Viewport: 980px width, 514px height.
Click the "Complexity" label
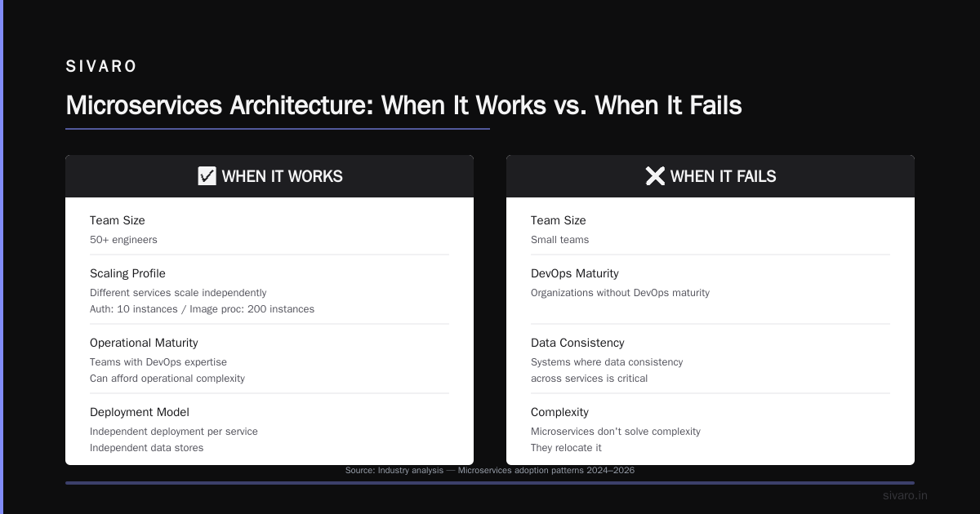click(x=559, y=412)
